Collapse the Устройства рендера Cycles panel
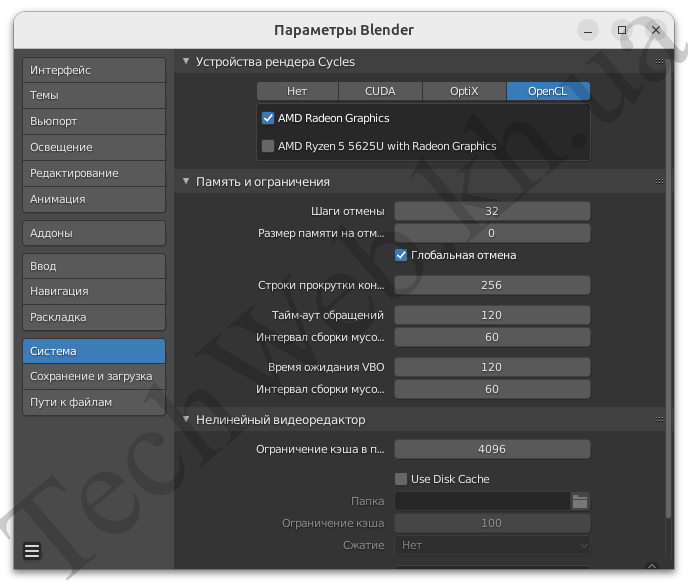688x586 pixels. click(186, 62)
